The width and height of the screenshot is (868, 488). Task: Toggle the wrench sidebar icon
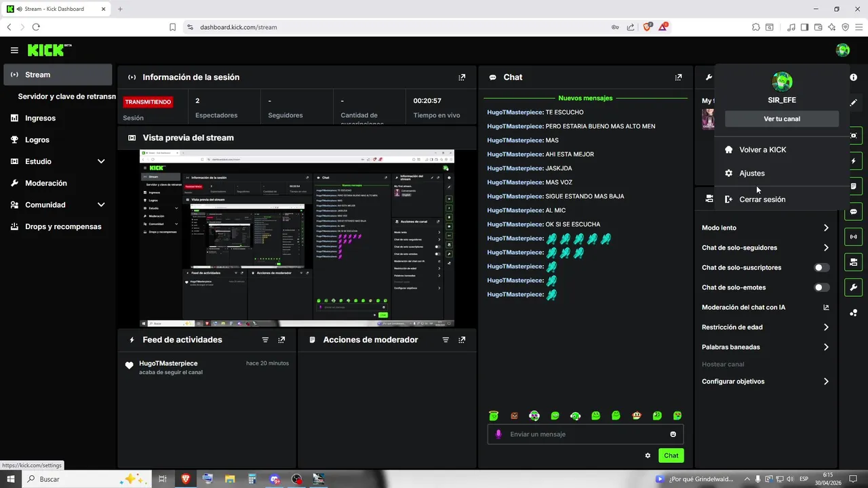pos(854,287)
